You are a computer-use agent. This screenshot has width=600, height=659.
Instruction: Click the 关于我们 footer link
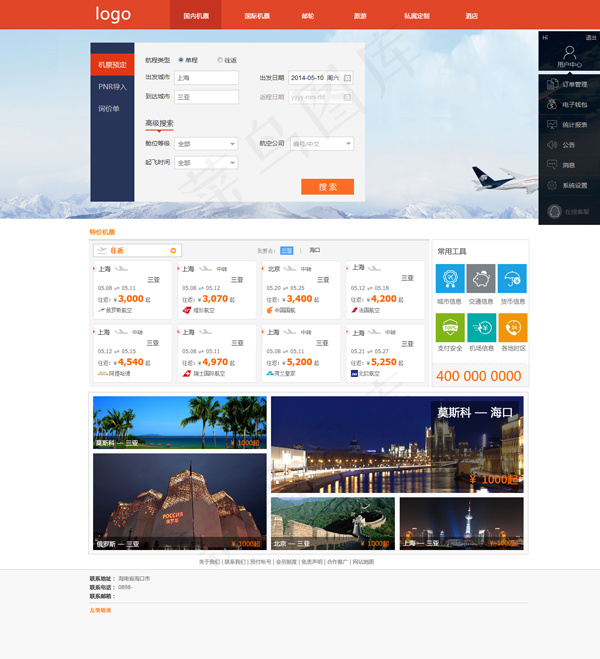coord(209,561)
